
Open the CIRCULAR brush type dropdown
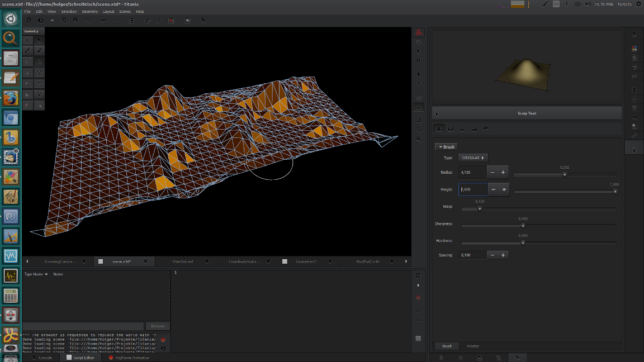tap(473, 158)
